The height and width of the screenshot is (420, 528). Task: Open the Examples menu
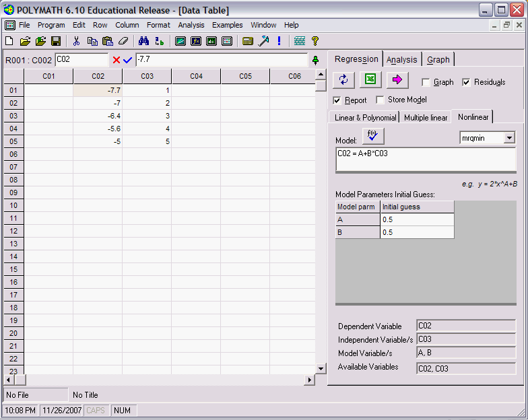coord(227,25)
